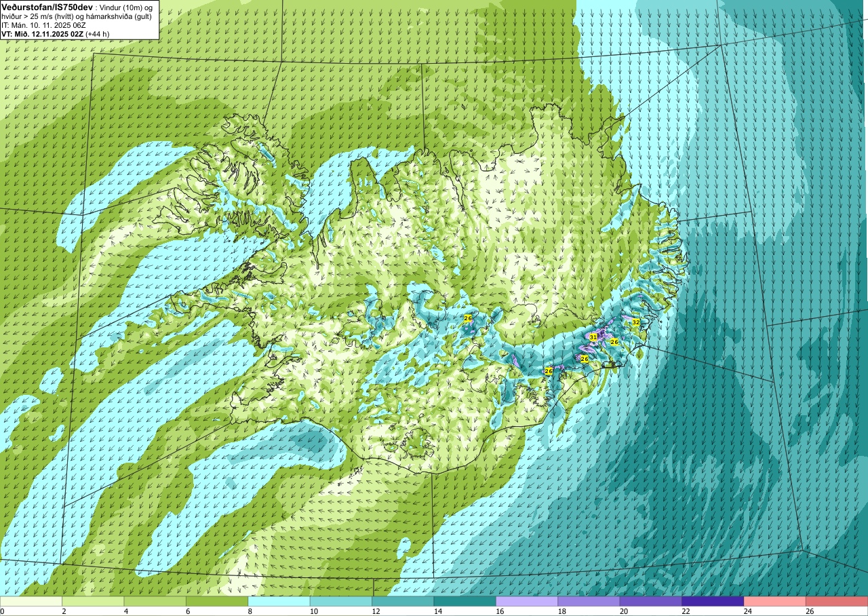
Task: Click the legend tick label '2'
Action: point(64,611)
